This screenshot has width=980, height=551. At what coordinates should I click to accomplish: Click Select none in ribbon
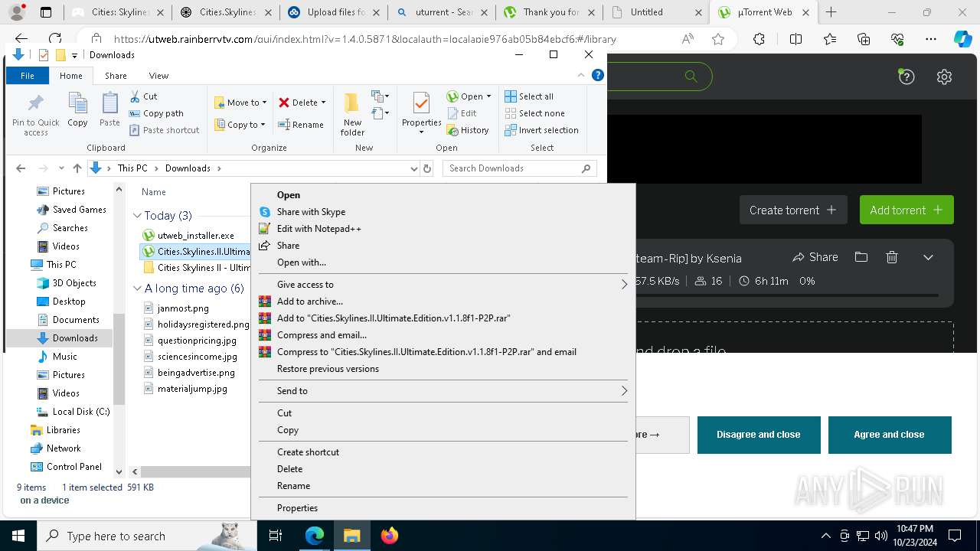pos(534,113)
